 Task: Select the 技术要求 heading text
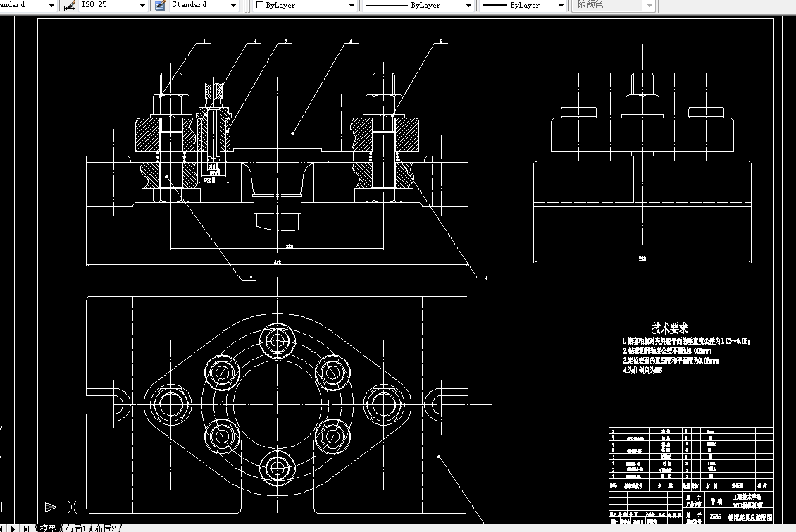tap(670, 328)
